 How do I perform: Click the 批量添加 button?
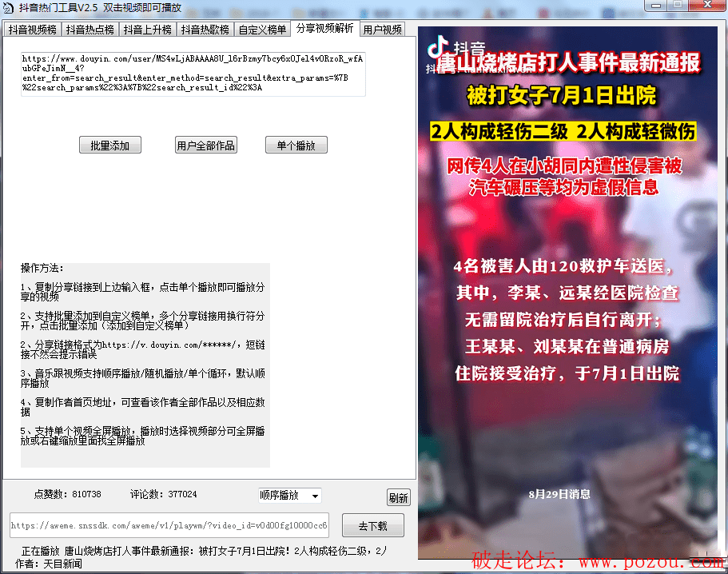110,145
